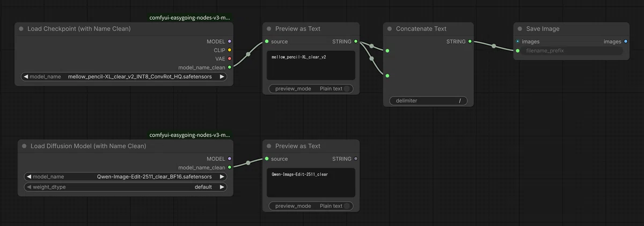The height and width of the screenshot is (226, 644).
Task: Click the images input socket on Save Image
Action: tap(517, 41)
